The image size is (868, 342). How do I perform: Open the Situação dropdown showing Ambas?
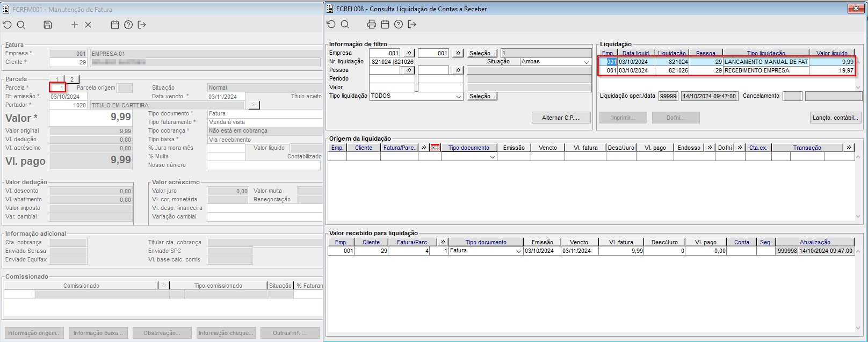click(587, 62)
